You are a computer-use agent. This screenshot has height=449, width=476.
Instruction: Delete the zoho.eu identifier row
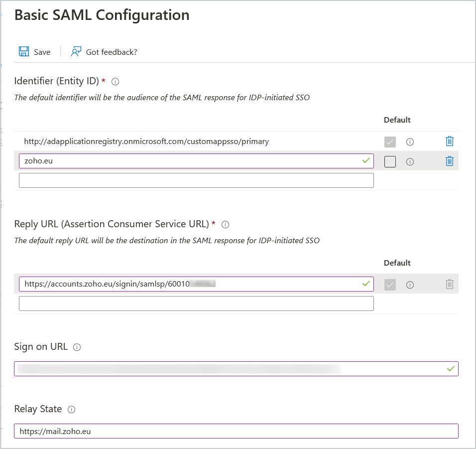click(449, 161)
